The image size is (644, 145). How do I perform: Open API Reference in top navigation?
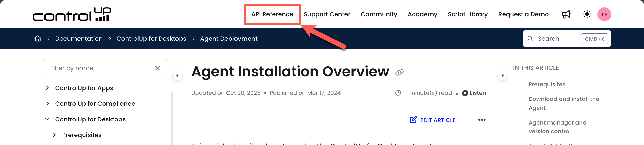pyautogui.click(x=272, y=14)
